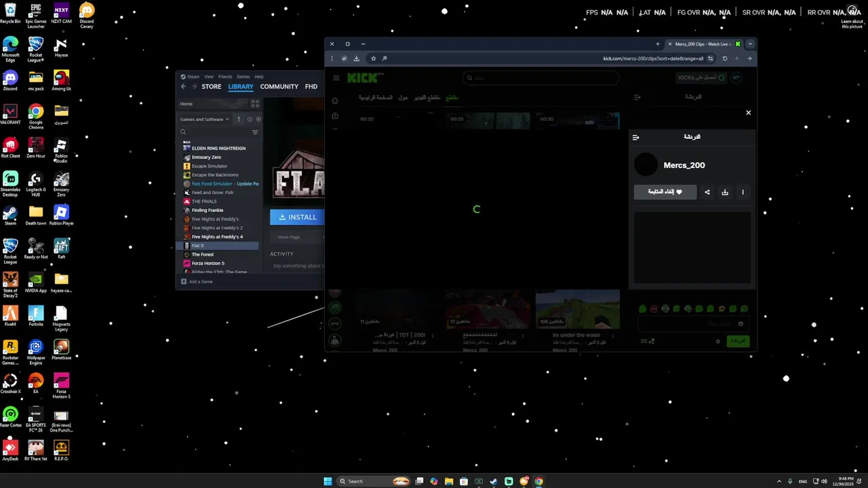The width and height of the screenshot is (868, 488).
Task: Click the Steam library search magnifier icon
Action: 183,132
